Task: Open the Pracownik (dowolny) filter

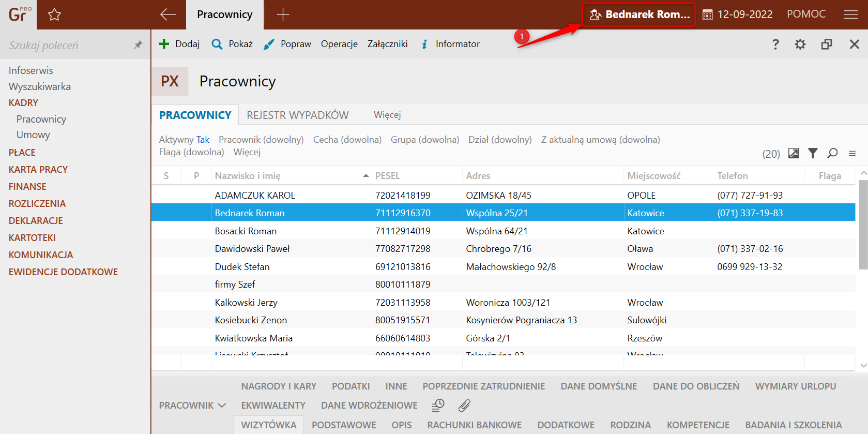Action: tap(261, 140)
